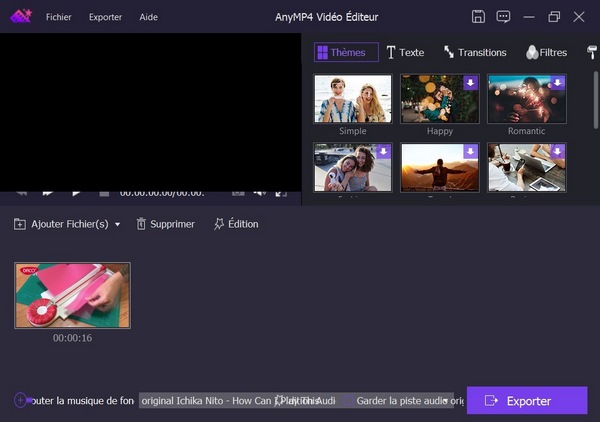Download the laptop desk theme

click(x=558, y=152)
